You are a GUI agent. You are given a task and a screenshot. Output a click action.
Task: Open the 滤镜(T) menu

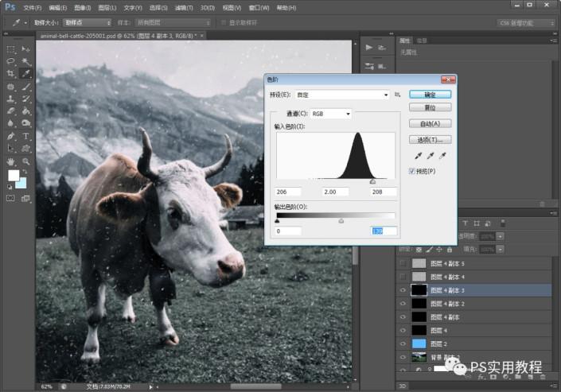click(x=184, y=7)
